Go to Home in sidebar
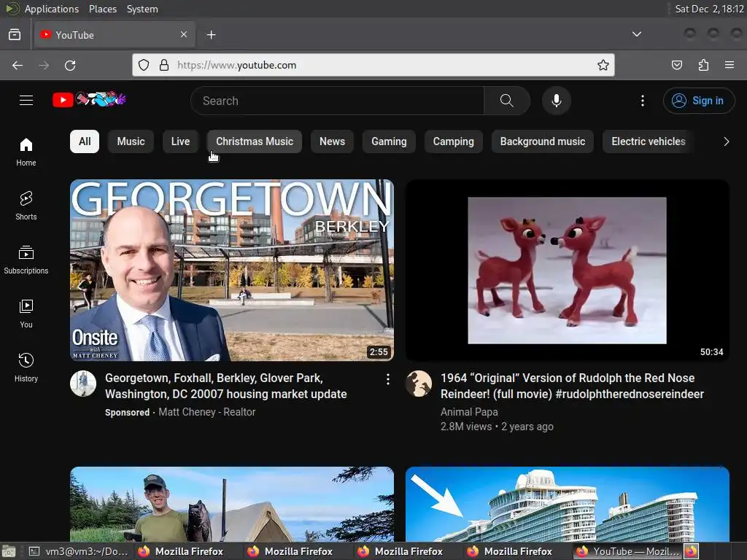Image resolution: width=747 pixels, height=560 pixels. tap(26, 152)
